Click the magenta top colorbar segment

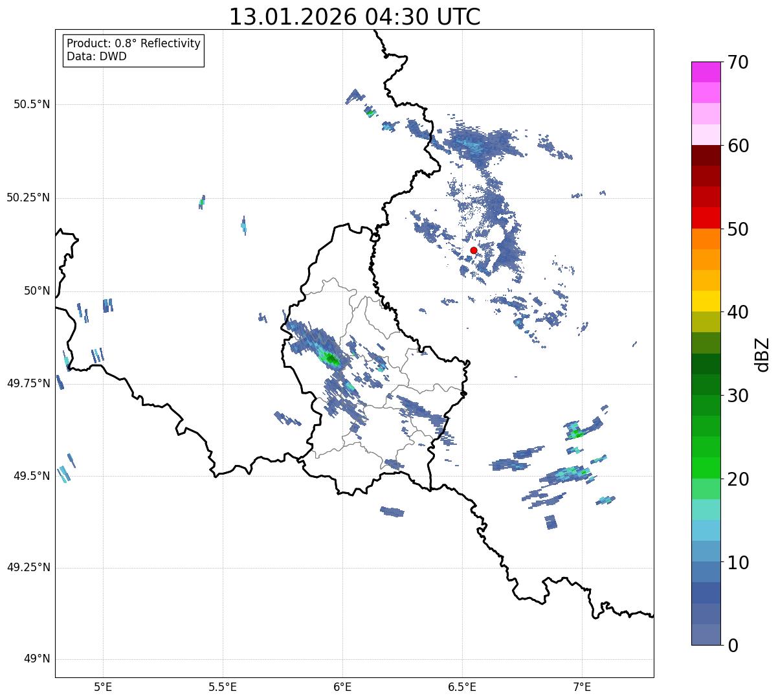[x=706, y=72]
